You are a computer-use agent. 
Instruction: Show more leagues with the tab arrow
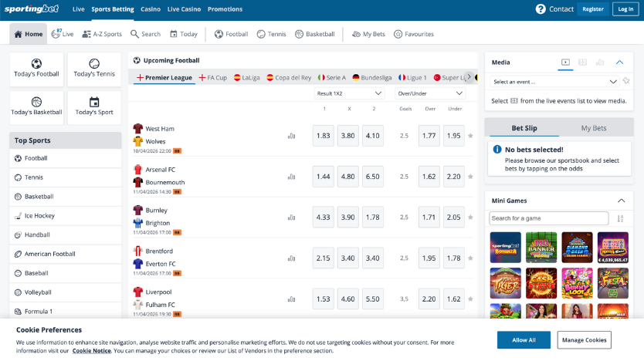(469, 76)
